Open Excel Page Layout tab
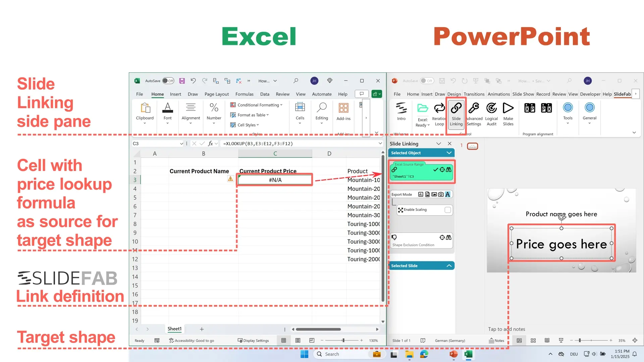 point(216,94)
